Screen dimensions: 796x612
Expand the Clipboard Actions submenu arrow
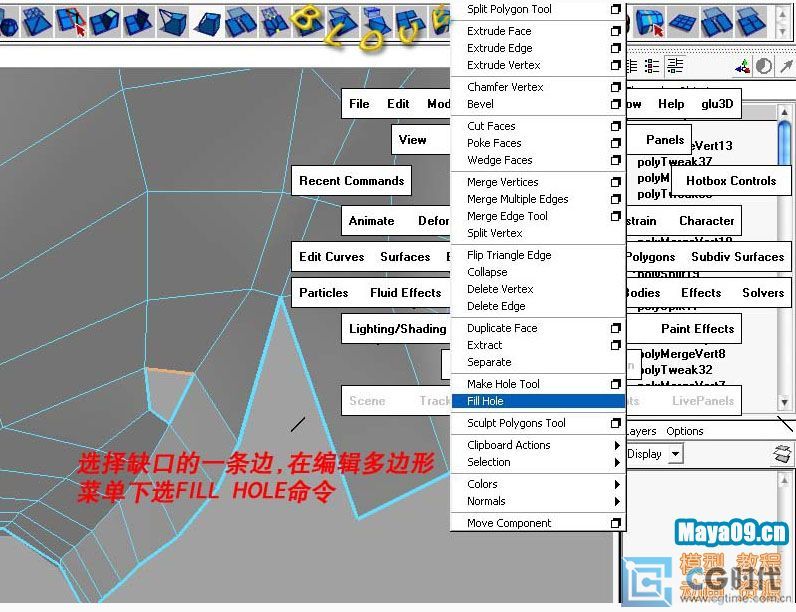click(x=617, y=445)
